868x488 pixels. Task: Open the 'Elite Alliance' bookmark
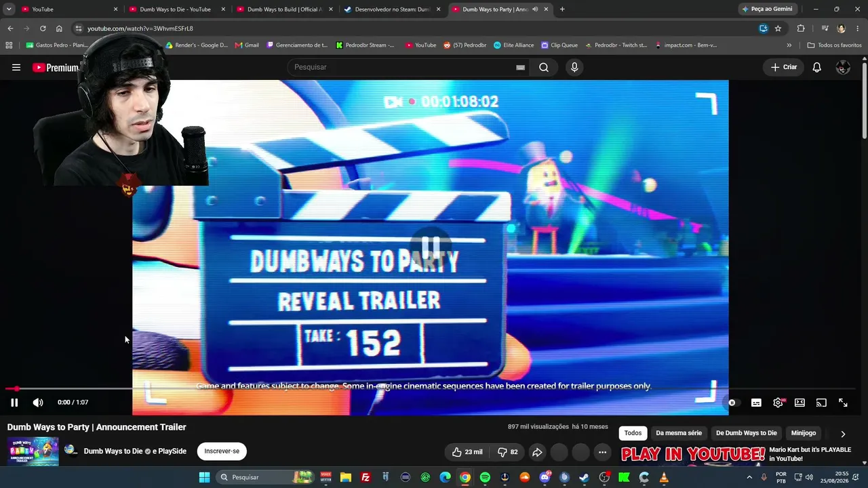pyautogui.click(x=513, y=45)
